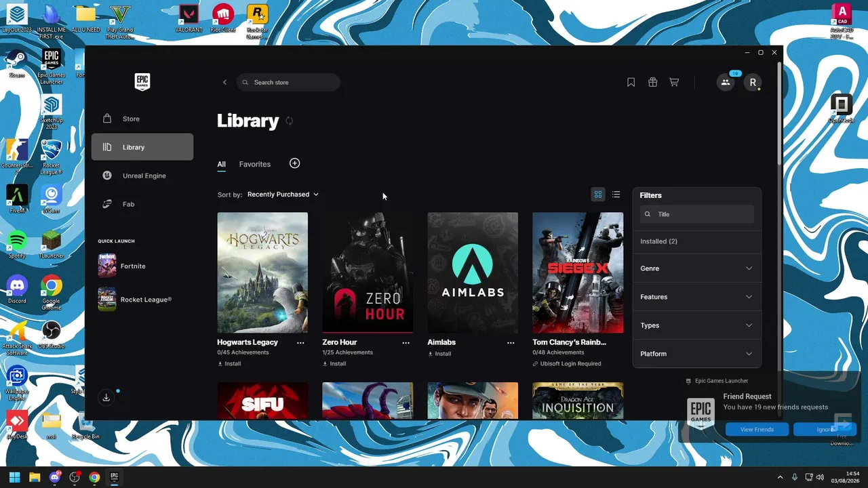Install Aimlabs

tap(439, 354)
